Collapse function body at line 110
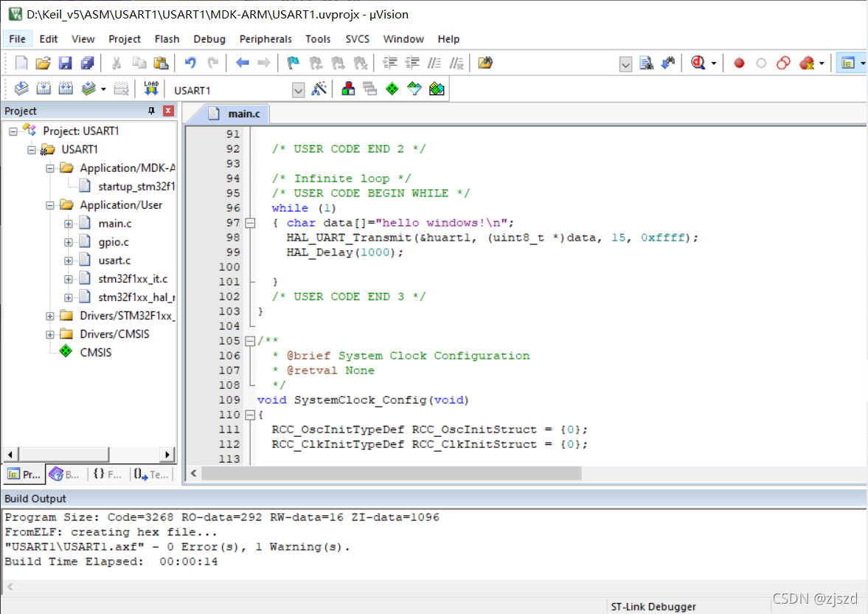This screenshot has height=614, width=868. (250, 415)
